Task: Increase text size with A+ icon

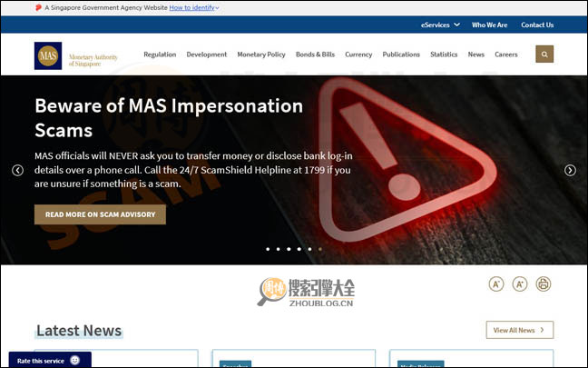Action: pyautogui.click(x=520, y=283)
